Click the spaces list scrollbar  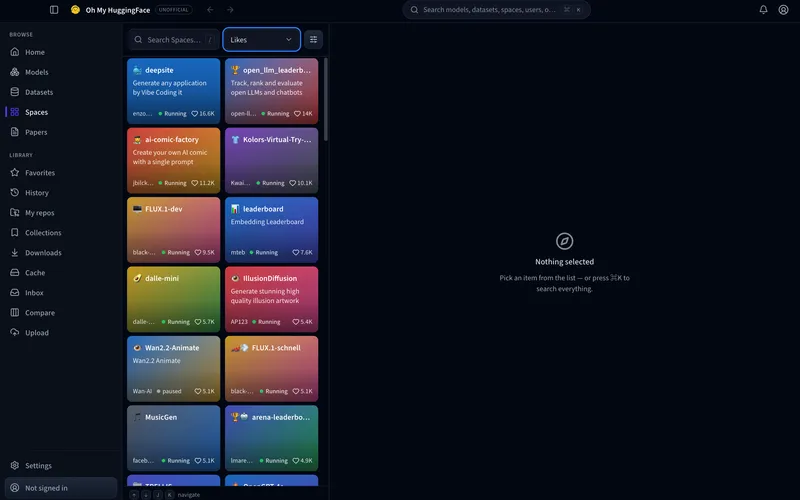(326, 99)
